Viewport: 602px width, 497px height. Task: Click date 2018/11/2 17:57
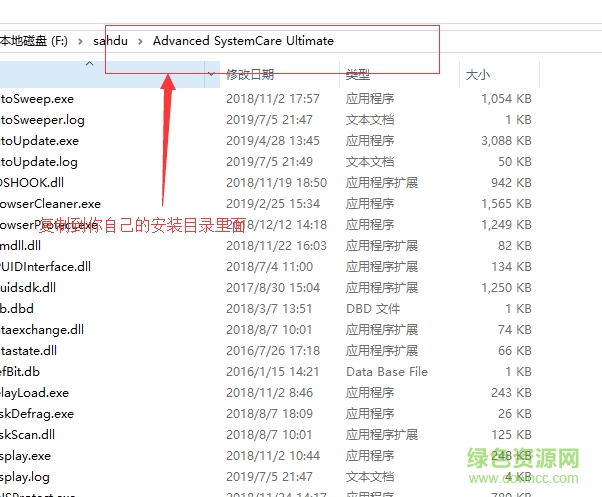tap(273, 99)
